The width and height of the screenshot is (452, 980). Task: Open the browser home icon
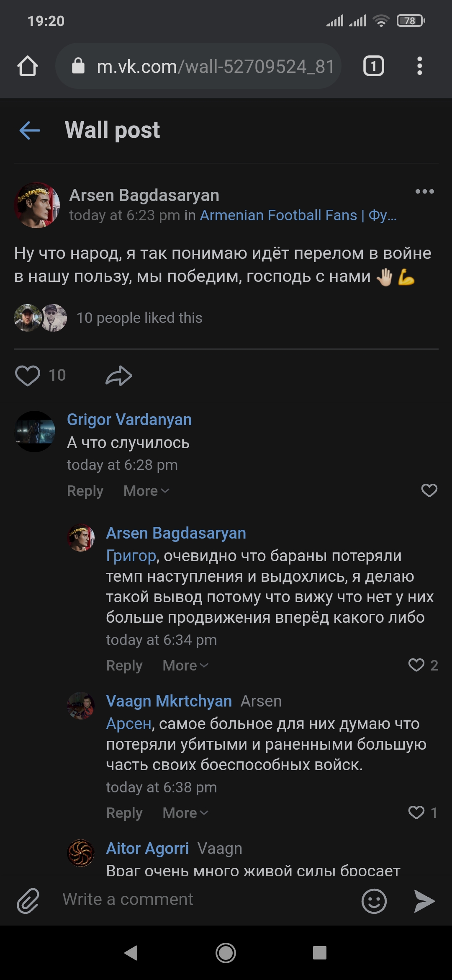click(x=28, y=66)
